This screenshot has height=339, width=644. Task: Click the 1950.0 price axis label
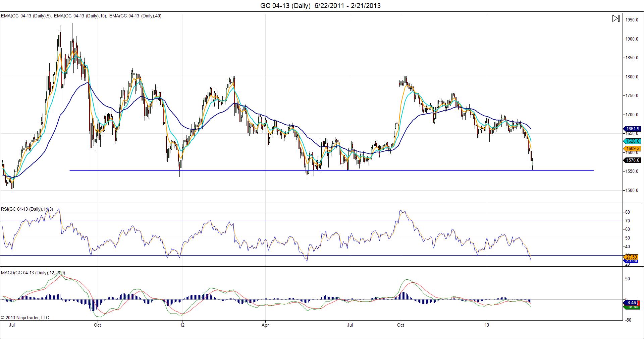(632, 20)
